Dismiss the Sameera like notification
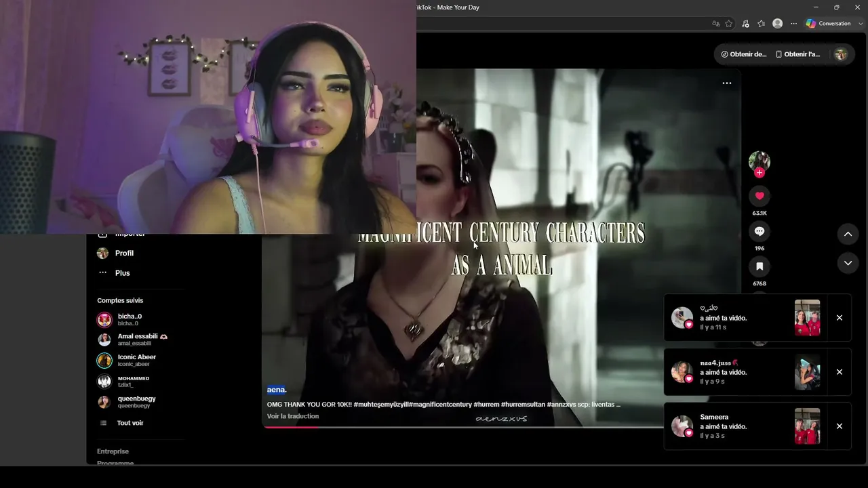868x488 pixels. (840, 426)
